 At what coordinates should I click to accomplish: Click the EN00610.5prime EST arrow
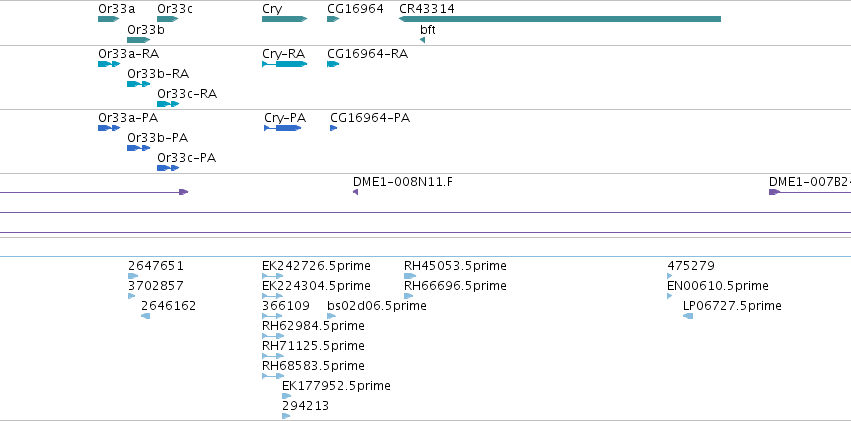(670, 296)
